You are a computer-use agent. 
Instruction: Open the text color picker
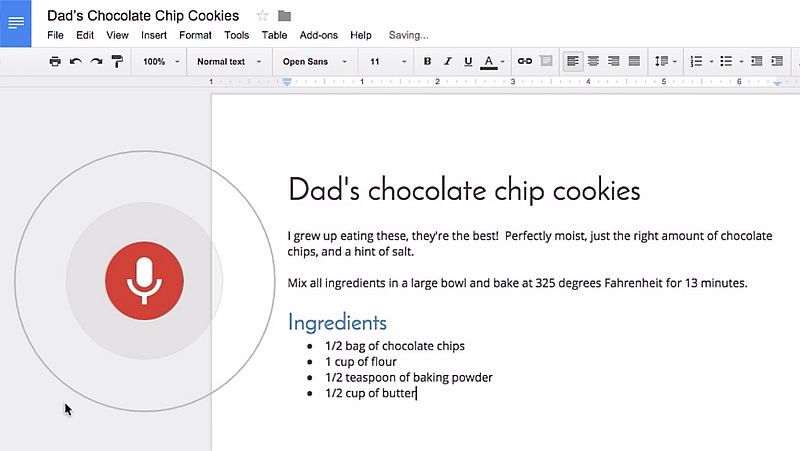point(489,62)
